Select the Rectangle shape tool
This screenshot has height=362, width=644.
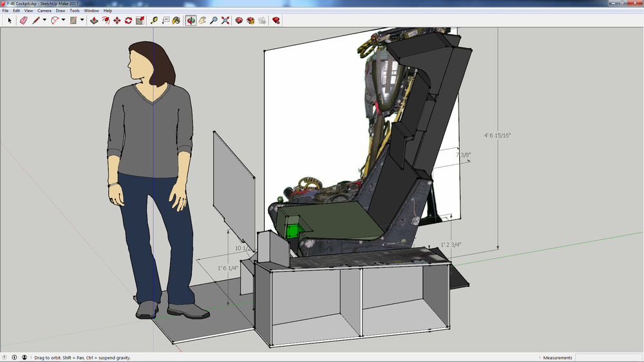(x=73, y=21)
